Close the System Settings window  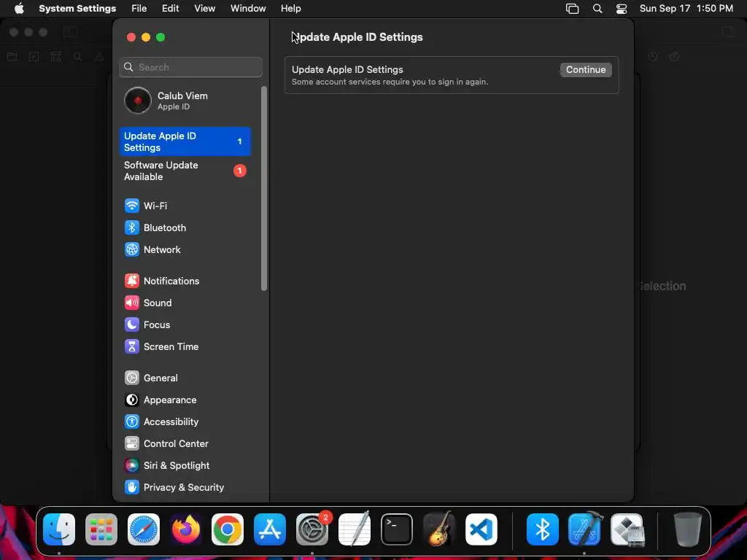coord(131,37)
